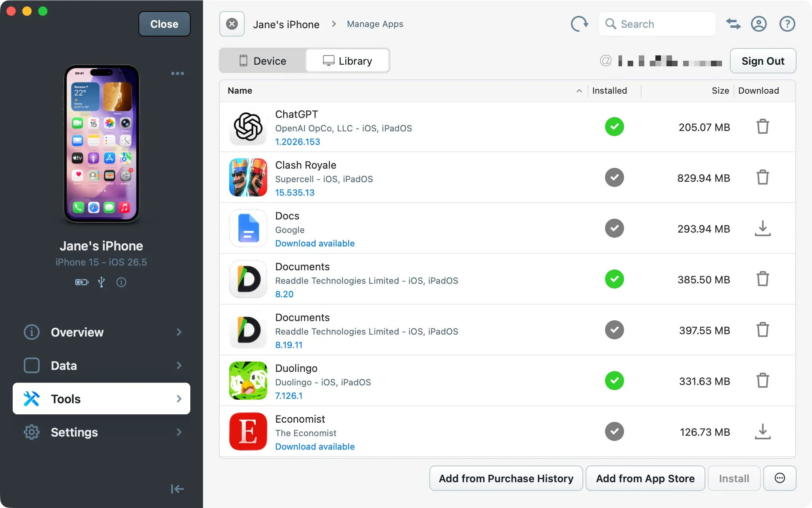Click the Duolingo app icon

point(248,381)
